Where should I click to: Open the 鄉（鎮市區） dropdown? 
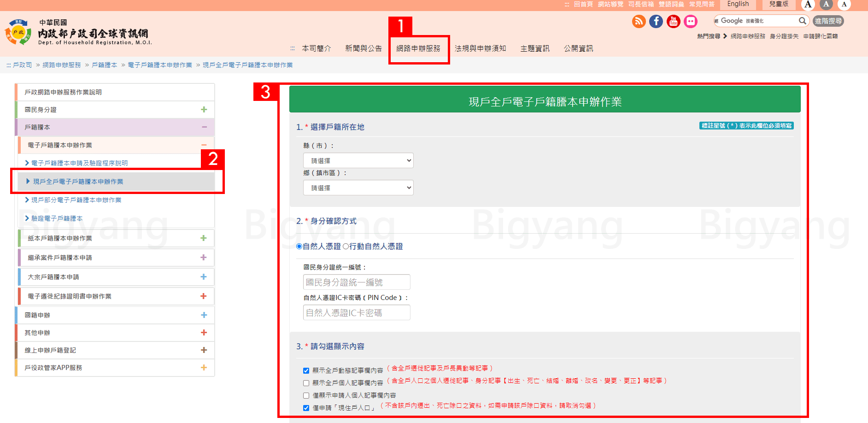(358, 188)
